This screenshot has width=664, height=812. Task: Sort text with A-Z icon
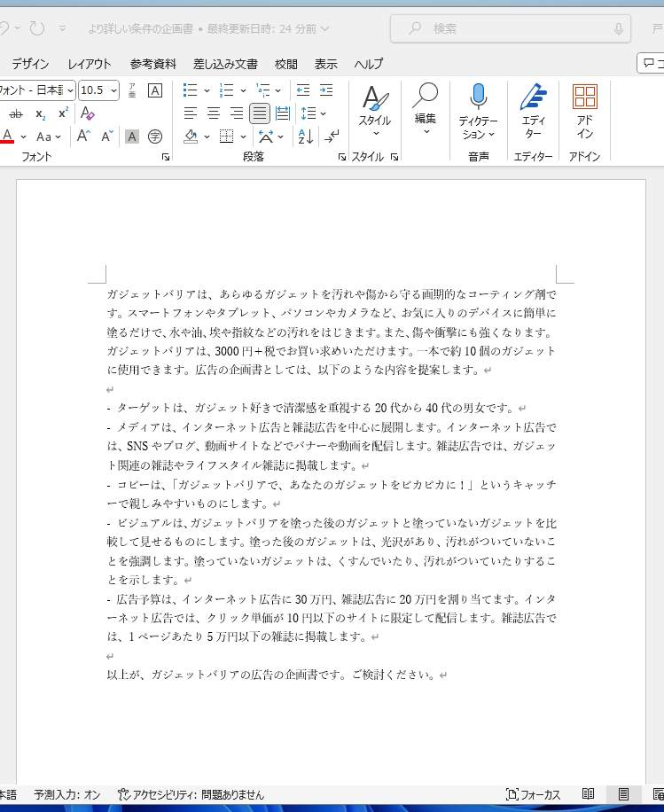(306, 137)
